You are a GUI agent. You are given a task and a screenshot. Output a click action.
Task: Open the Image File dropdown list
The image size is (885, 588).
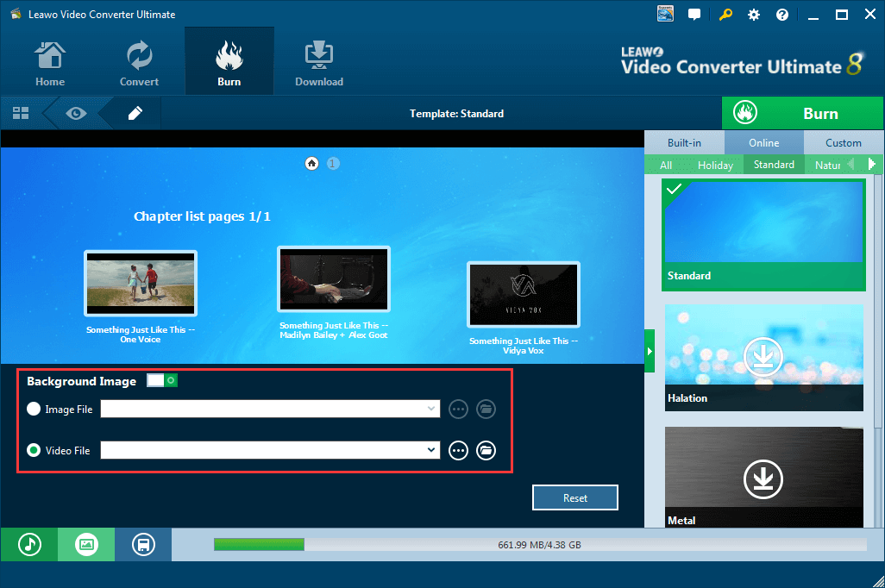432,409
